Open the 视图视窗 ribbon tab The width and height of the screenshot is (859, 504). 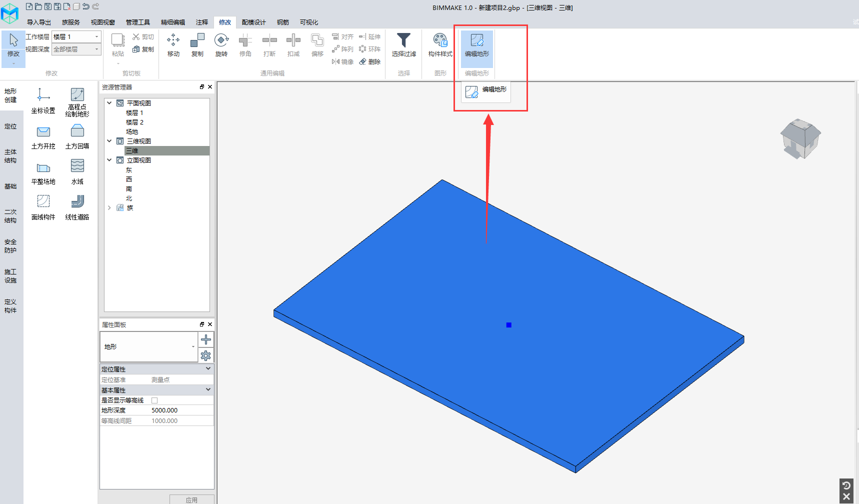coord(103,22)
